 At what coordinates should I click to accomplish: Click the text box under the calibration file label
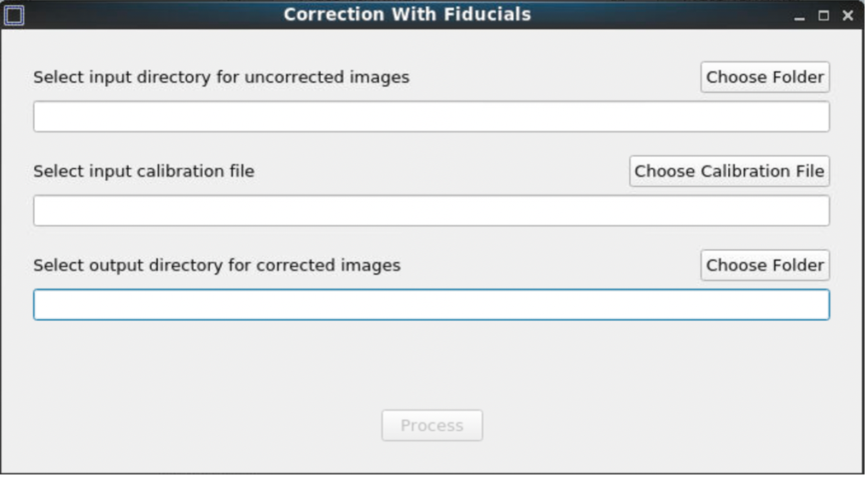coord(431,211)
